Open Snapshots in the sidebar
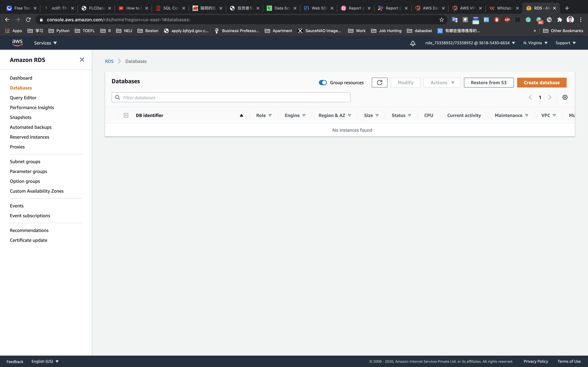This screenshot has height=367, width=588. click(x=21, y=117)
